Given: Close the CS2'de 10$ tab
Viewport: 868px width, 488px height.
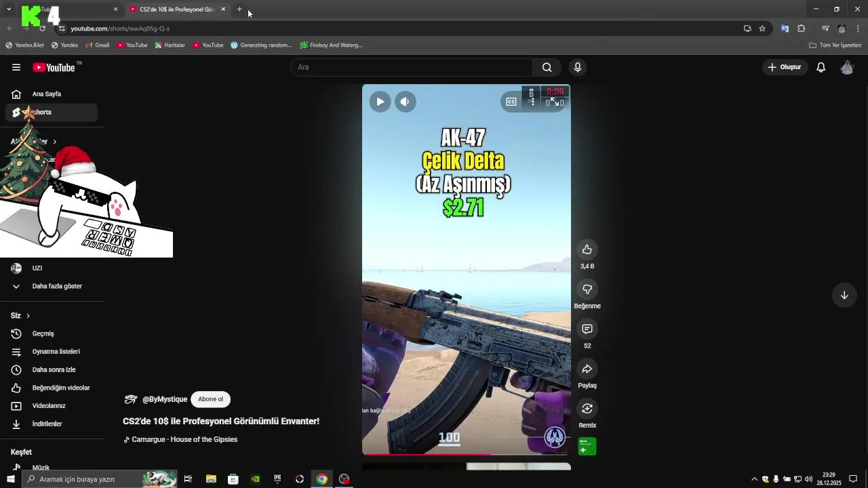Looking at the screenshot, I should click(223, 9).
